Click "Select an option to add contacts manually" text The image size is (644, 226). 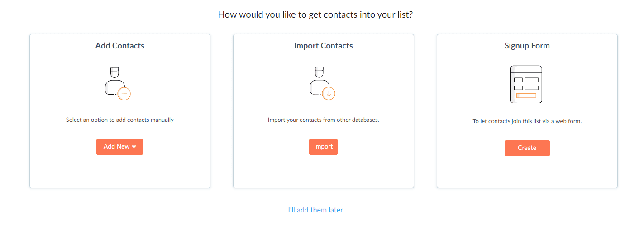coord(120,120)
